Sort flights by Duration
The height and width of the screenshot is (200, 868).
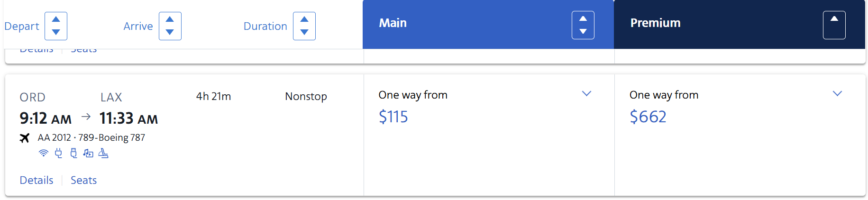pos(304,26)
